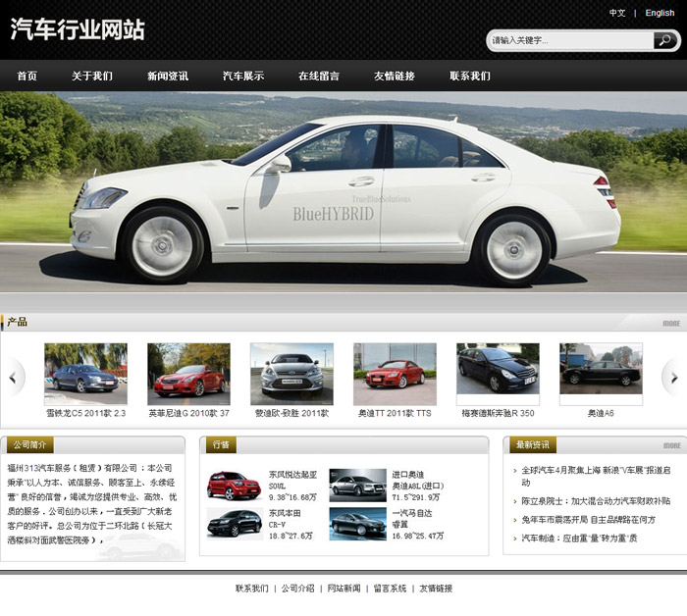Open 新闻资讯 navigation menu item
The image size is (687, 616).
(168, 77)
